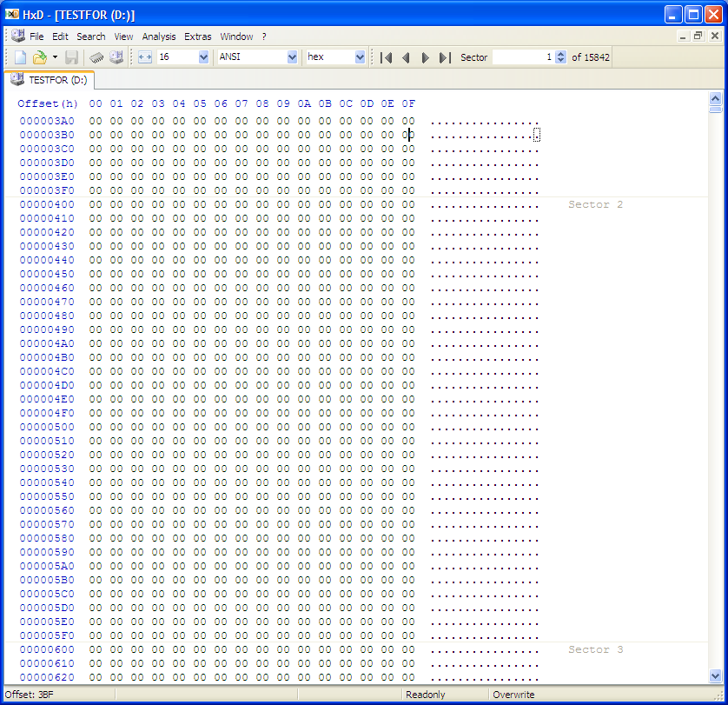728x705 pixels.
Task: Expand the bytes per row combo box
Action: (203, 57)
